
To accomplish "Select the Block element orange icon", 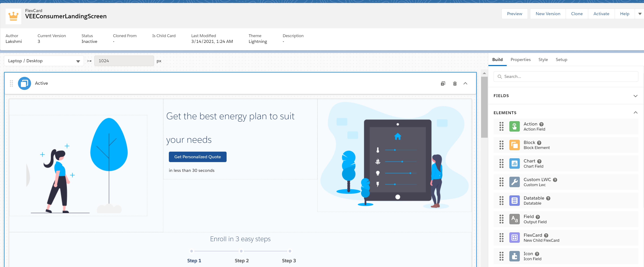I will tap(514, 145).
